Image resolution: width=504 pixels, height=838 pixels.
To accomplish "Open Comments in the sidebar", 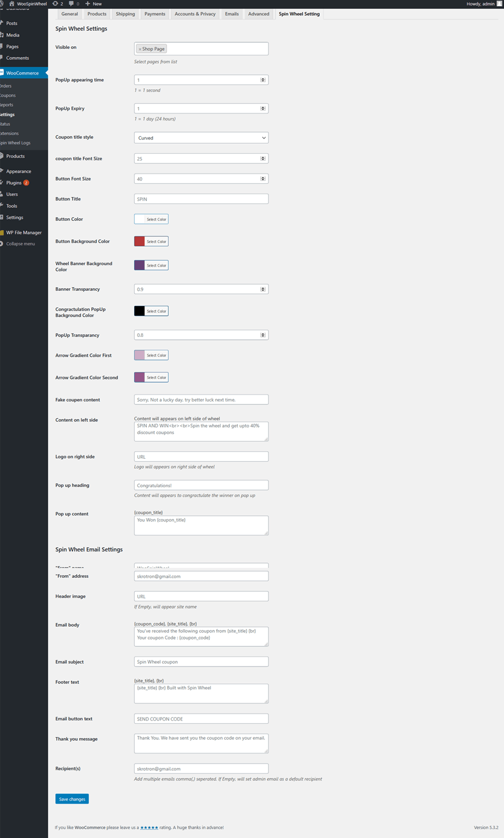I will [x=18, y=58].
